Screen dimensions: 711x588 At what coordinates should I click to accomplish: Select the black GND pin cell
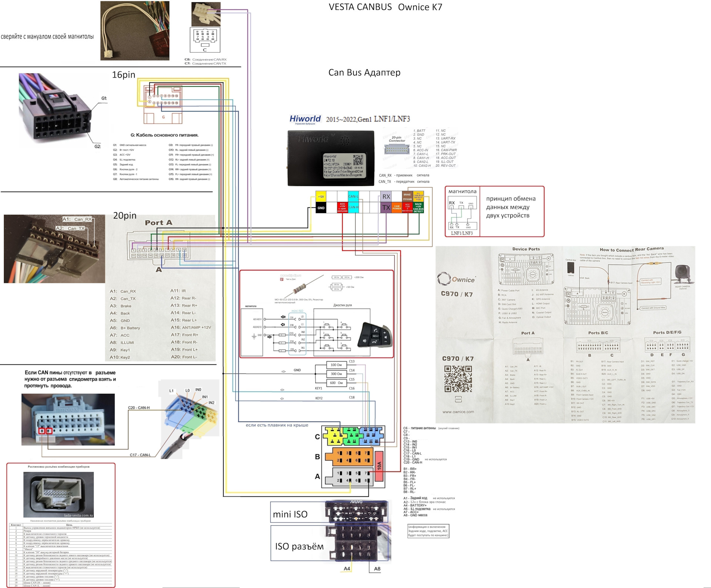tap(321, 207)
